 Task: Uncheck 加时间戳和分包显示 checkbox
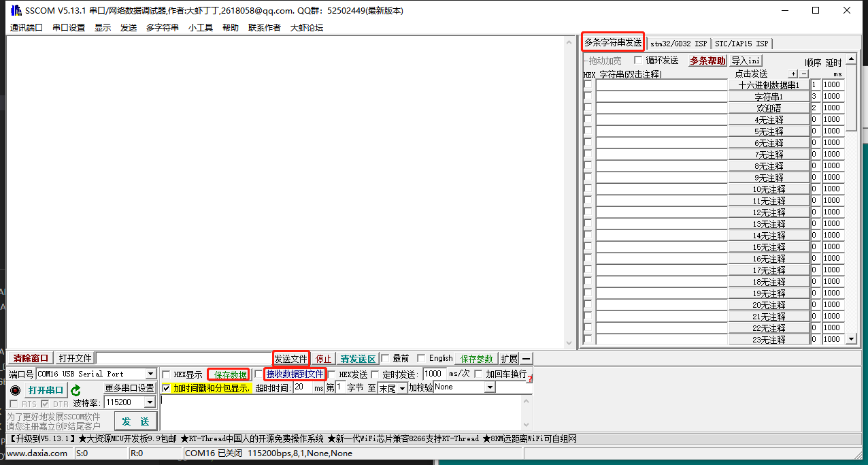coord(166,388)
